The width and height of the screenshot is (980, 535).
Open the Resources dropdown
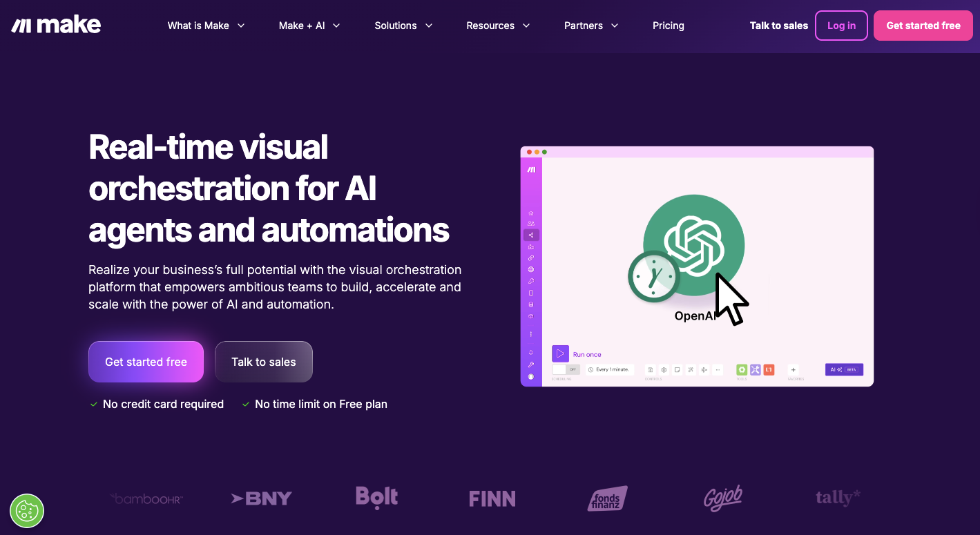click(498, 26)
